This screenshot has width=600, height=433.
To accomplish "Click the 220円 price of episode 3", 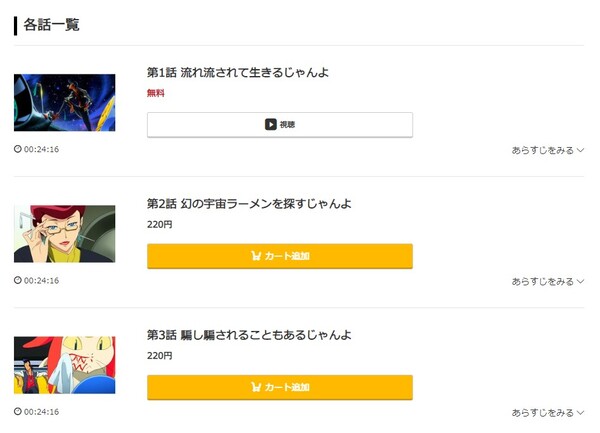I will point(160,355).
